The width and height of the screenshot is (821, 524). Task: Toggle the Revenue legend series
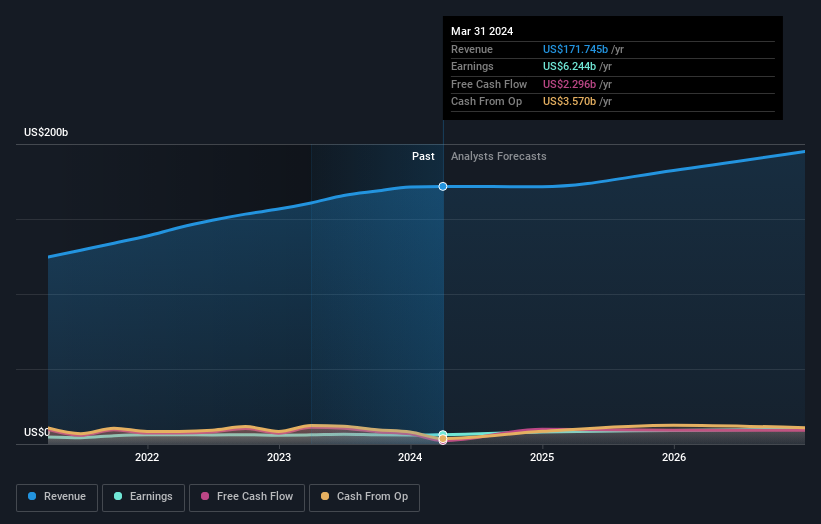[x=57, y=497]
